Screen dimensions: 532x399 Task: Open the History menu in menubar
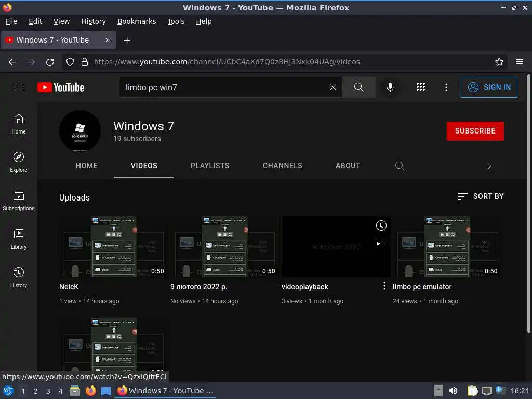pos(94,21)
